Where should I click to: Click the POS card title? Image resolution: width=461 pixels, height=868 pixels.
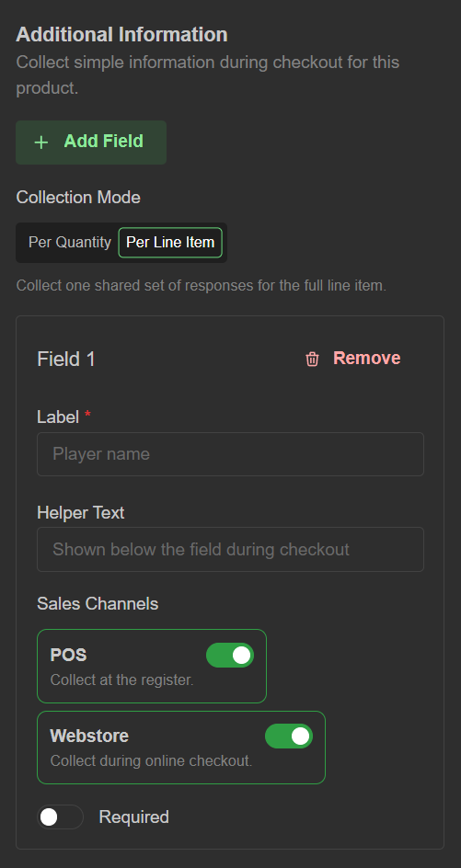69,656
